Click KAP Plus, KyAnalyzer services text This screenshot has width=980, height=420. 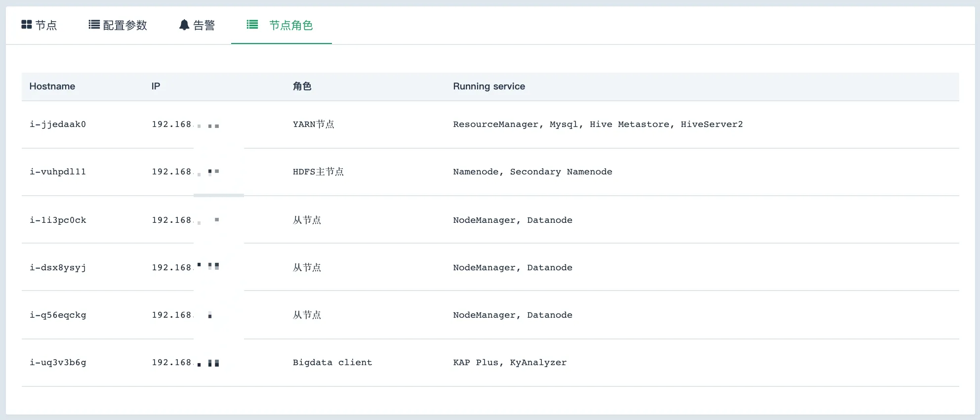pyautogui.click(x=510, y=363)
